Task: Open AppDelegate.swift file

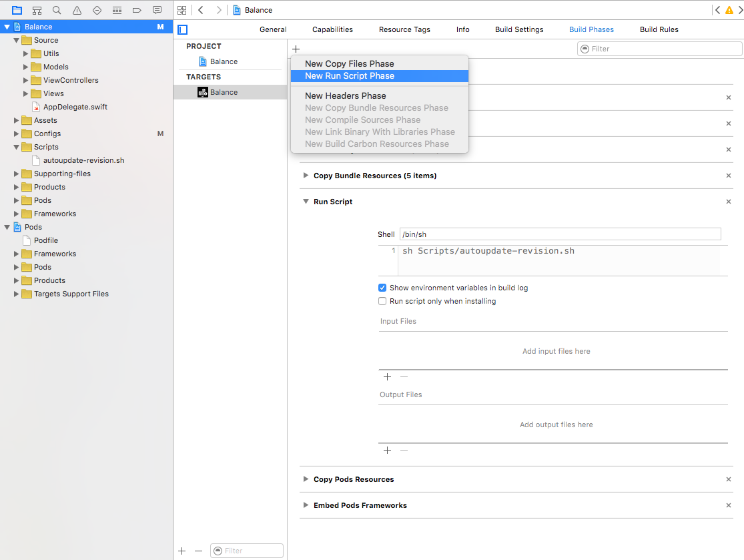Action: point(75,107)
